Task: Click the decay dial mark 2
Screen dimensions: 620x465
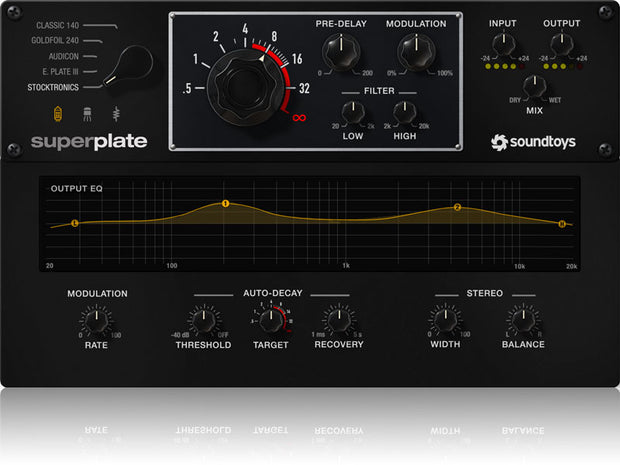Action: [215, 37]
